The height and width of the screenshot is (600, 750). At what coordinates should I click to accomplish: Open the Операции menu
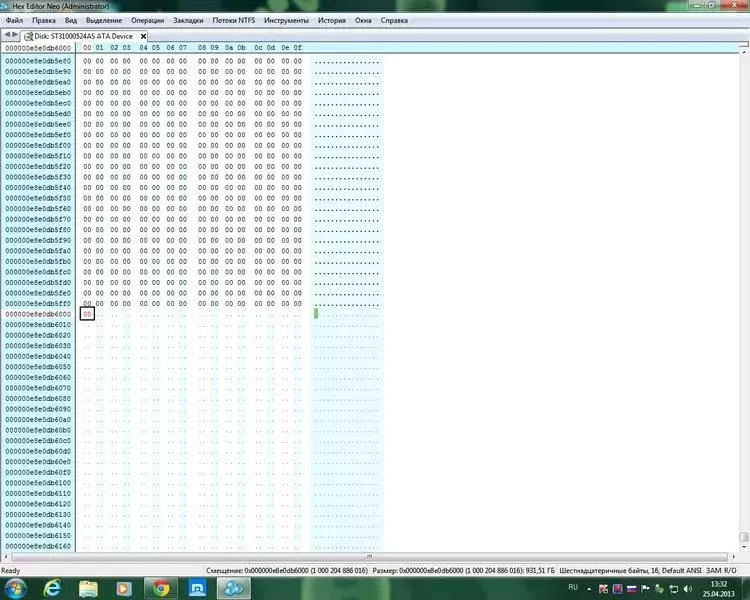pyautogui.click(x=147, y=21)
